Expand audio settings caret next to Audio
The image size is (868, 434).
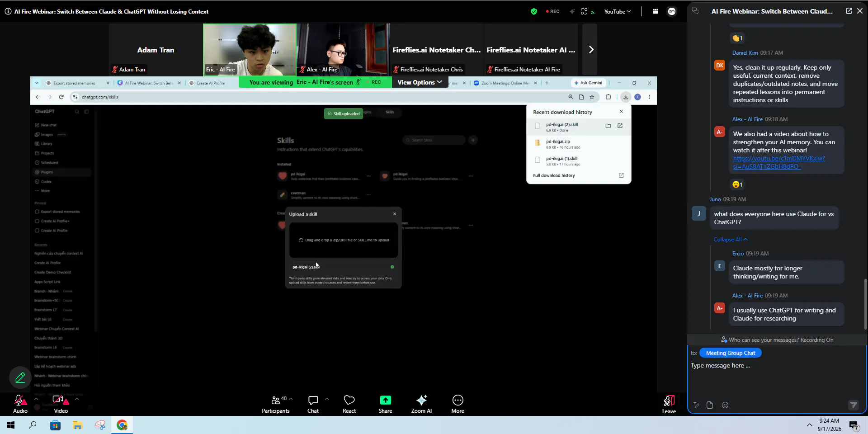(x=36, y=399)
